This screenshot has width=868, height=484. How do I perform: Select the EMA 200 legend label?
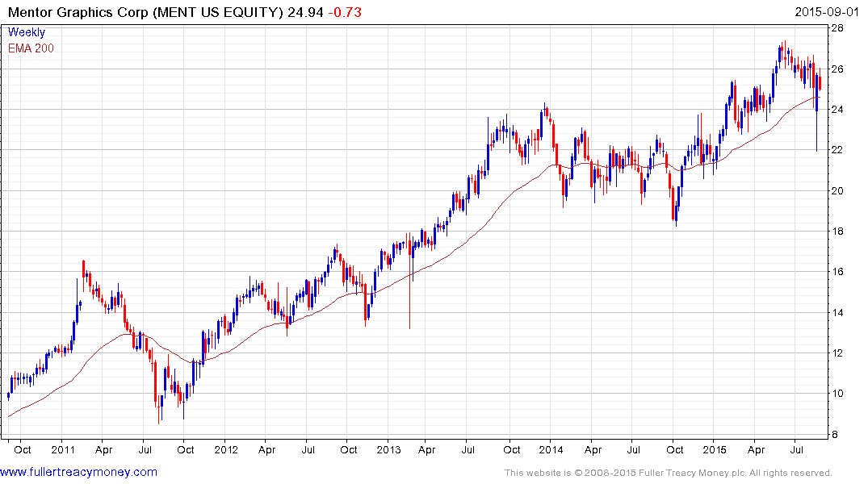point(31,48)
